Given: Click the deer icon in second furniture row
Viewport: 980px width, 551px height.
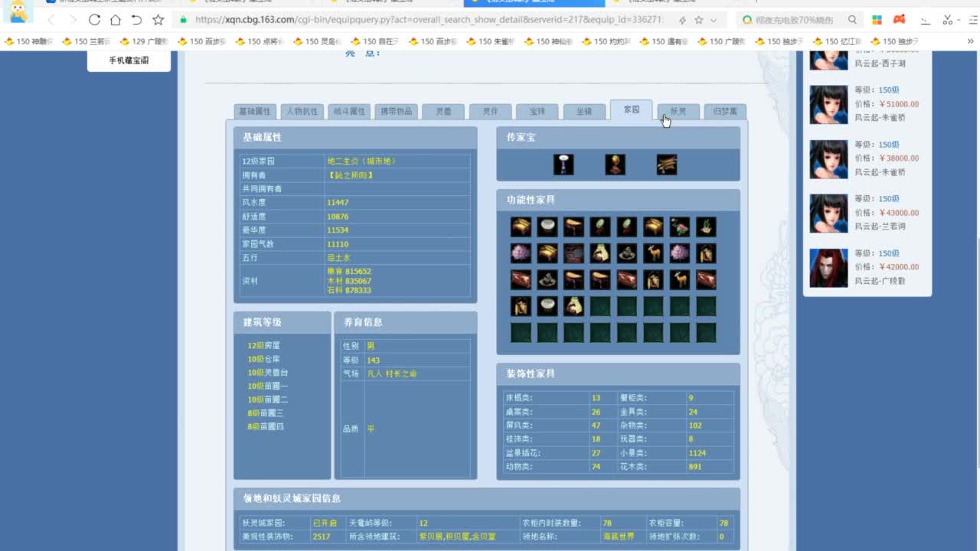Looking at the screenshot, I should 653,253.
